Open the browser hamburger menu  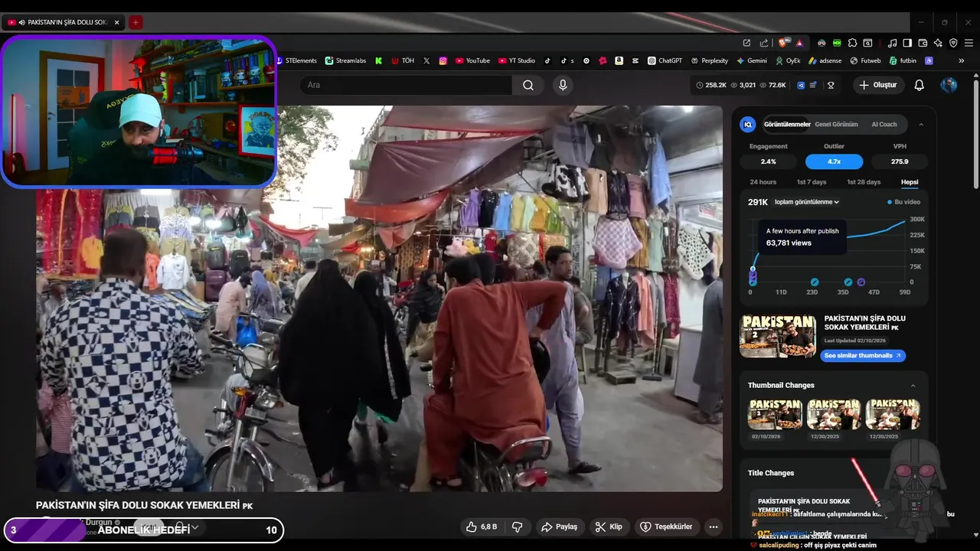coord(969,43)
